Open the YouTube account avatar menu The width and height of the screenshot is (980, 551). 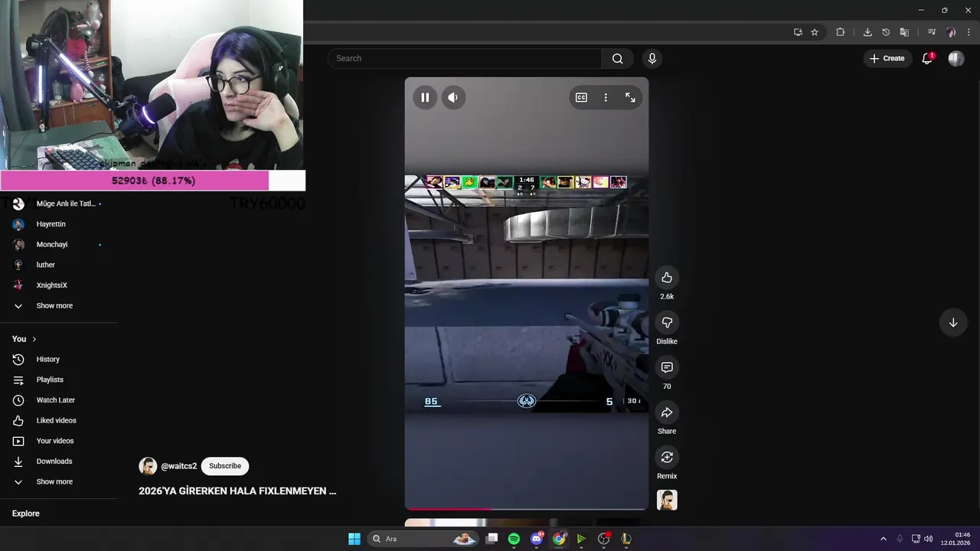[x=956, y=58]
